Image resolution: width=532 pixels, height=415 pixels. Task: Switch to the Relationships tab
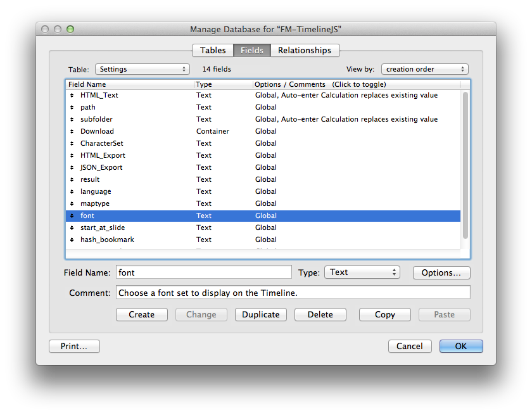coord(305,51)
